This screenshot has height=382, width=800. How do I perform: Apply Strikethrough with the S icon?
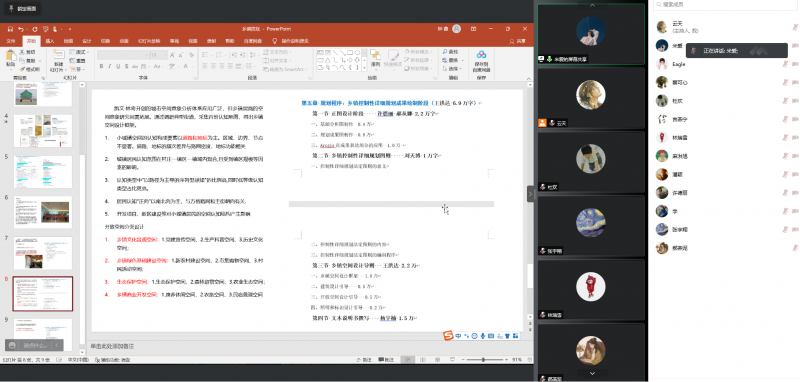127,66
